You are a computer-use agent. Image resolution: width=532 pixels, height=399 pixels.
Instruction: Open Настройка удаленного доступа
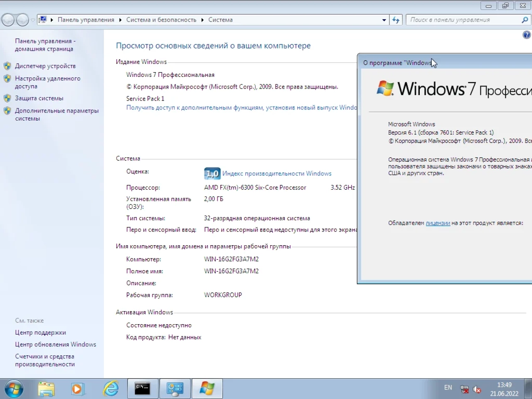48,82
